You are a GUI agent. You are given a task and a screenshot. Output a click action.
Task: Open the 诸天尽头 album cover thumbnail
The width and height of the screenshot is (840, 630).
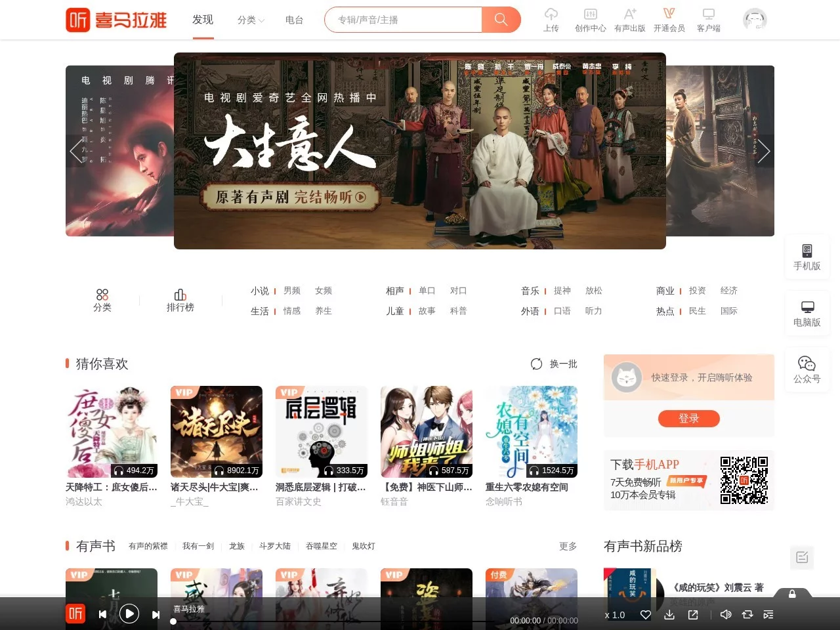[217, 431]
